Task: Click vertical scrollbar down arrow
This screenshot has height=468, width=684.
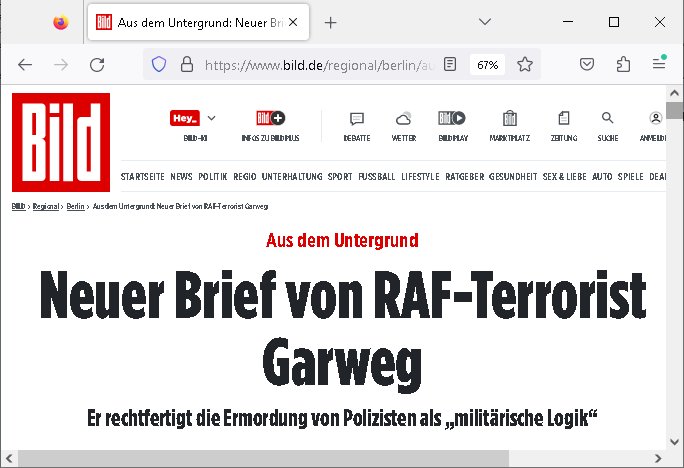Action: pos(674,442)
